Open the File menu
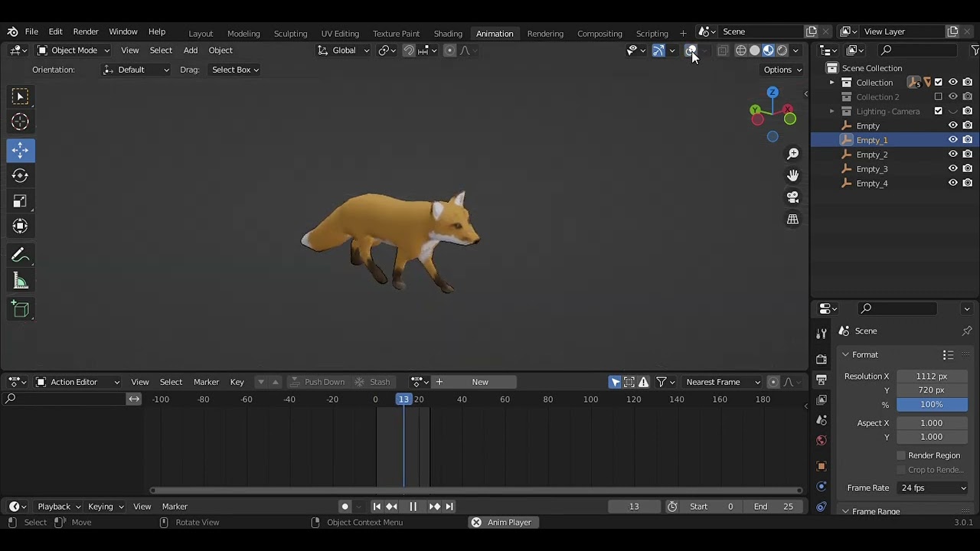The height and width of the screenshot is (551, 980). [x=31, y=31]
